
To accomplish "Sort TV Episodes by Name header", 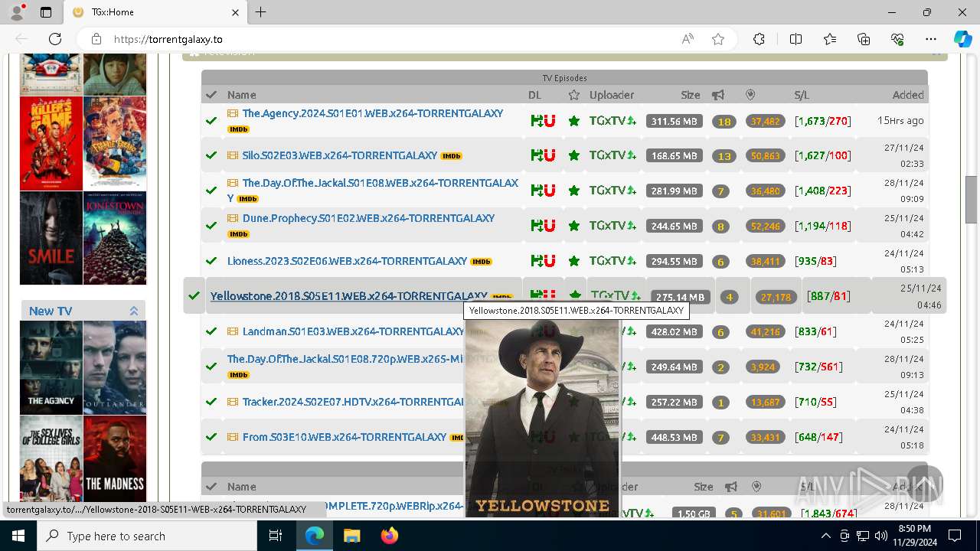I will click(x=241, y=95).
